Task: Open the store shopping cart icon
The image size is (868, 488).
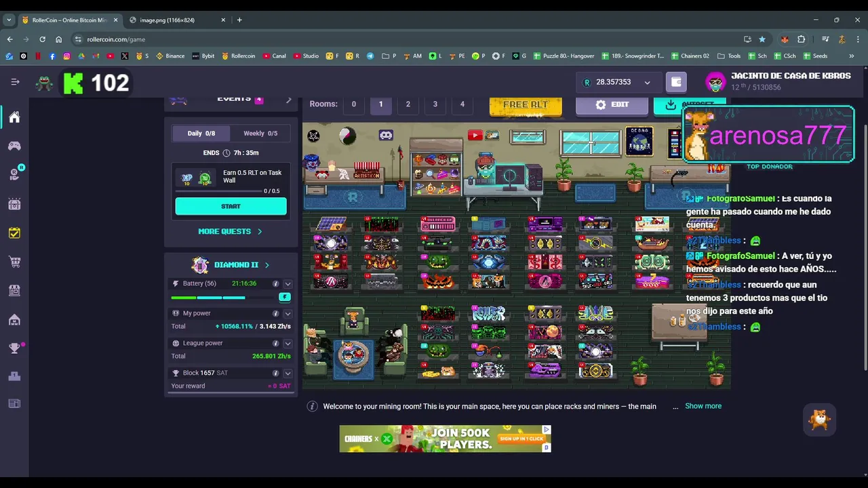Action: 14,262
